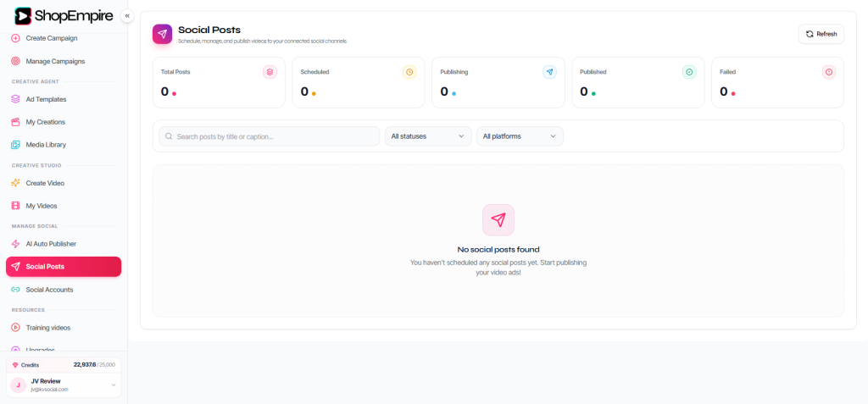Open Ad Templates page
The image size is (868, 404).
pyautogui.click(x=64, y=99)
